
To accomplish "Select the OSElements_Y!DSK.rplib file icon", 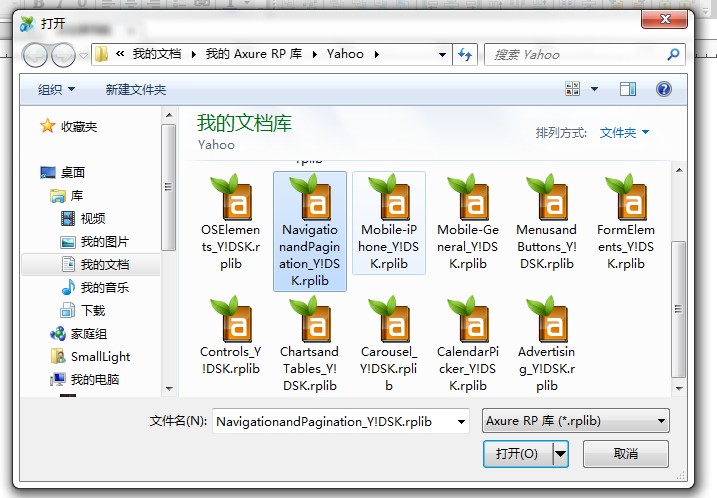I will [231, 198].
